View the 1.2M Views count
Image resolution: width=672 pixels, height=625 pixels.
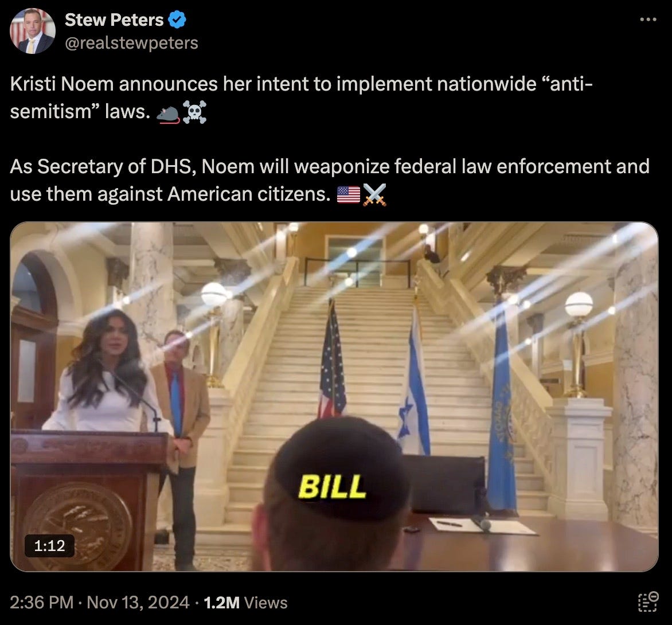pyautogui.click(x=245, y=602)
